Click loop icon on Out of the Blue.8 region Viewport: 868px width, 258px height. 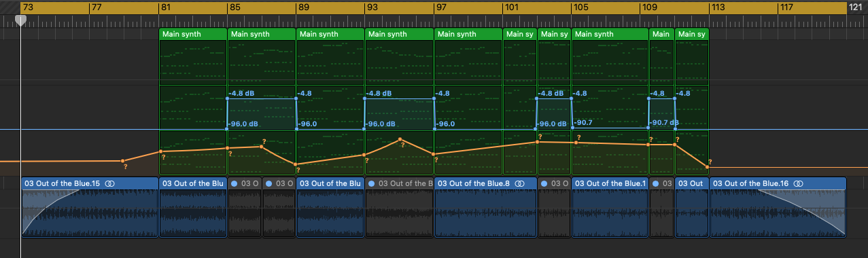coord(519,183)
